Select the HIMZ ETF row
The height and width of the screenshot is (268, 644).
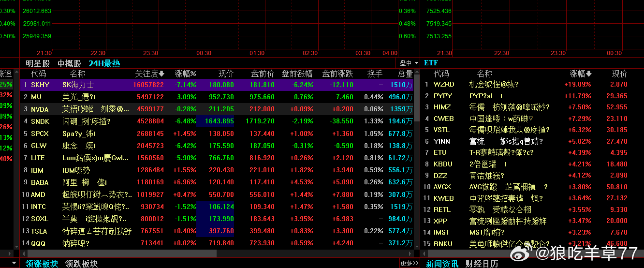pyautogui.click(x=532, y=107)
